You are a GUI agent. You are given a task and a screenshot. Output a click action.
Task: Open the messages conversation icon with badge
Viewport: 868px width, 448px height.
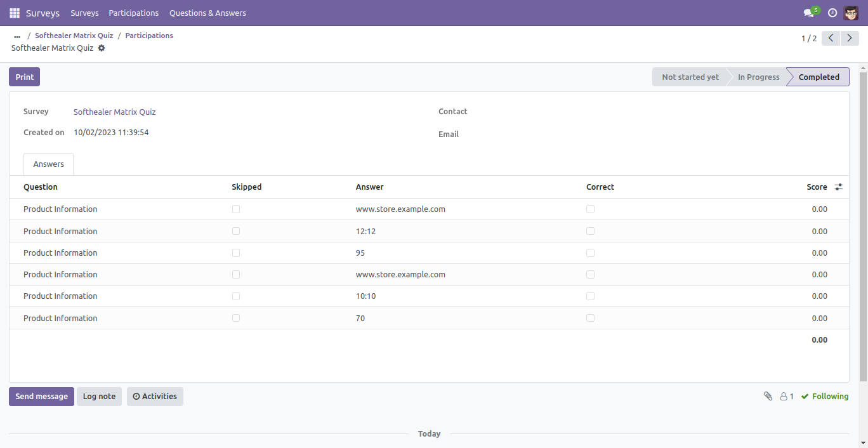click(811, 12)
